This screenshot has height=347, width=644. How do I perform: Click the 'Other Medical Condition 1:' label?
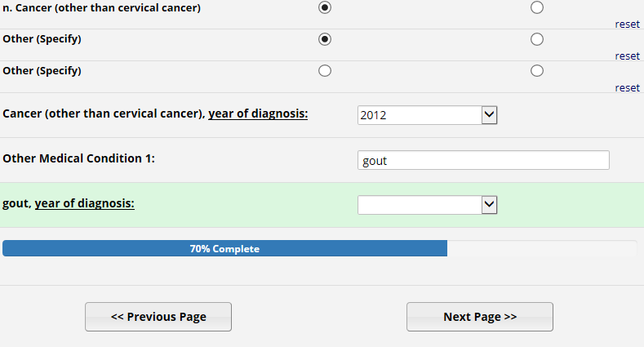pyautogui.click(x=79, y=158)
